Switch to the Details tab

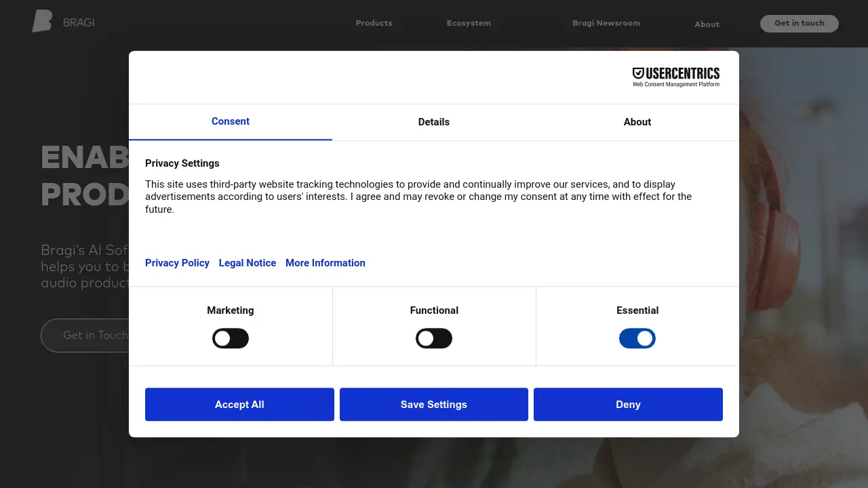tap(434, 122)
